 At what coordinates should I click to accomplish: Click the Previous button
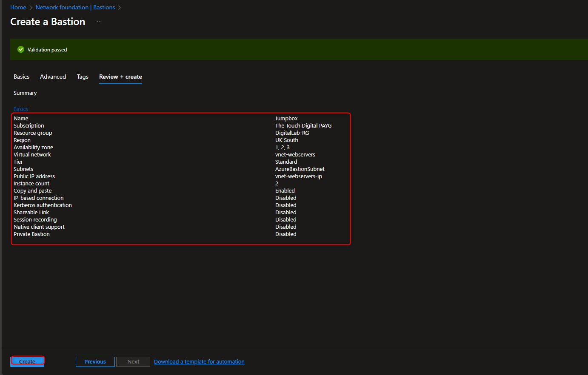point(95,361)
